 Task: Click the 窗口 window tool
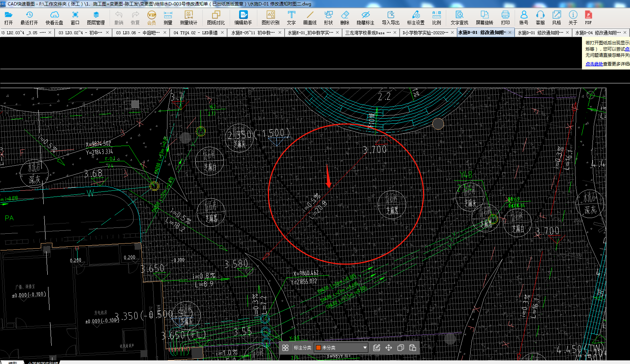coord(75,18)
